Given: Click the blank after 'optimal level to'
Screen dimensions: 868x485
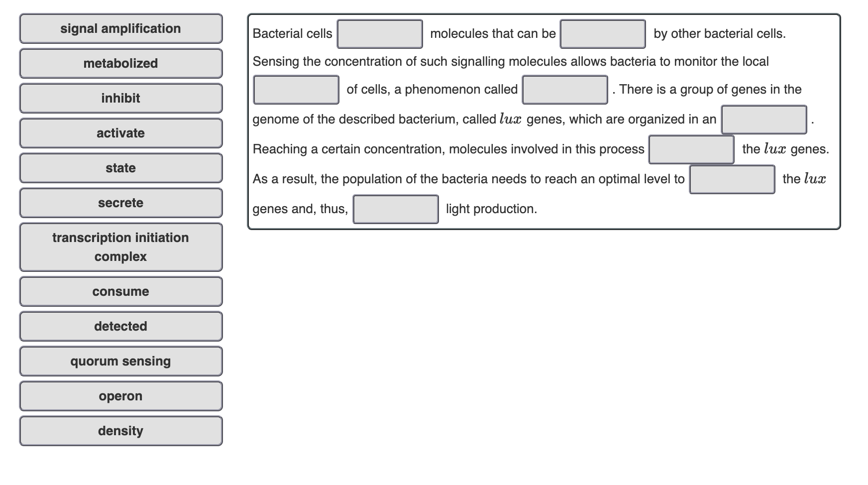Looking at the screenshot, I should tap(732, 180).
